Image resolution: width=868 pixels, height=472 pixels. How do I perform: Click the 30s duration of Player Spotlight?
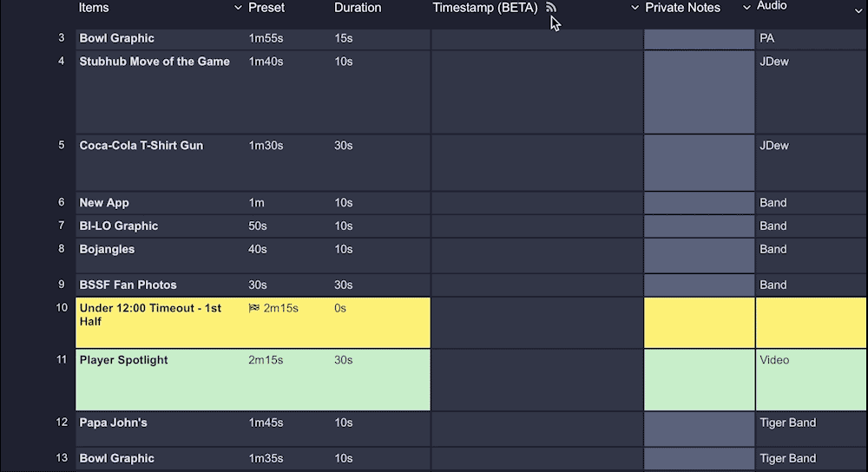tap(343, 360)
